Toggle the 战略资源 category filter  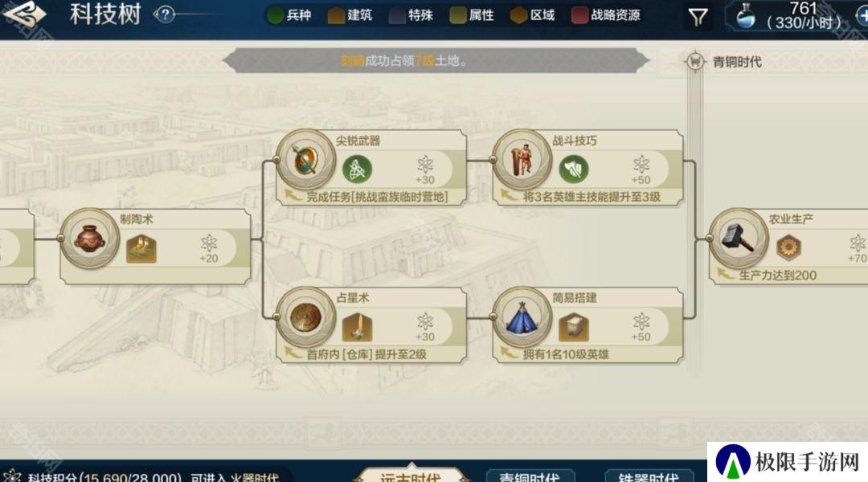[x=606, y=15]
